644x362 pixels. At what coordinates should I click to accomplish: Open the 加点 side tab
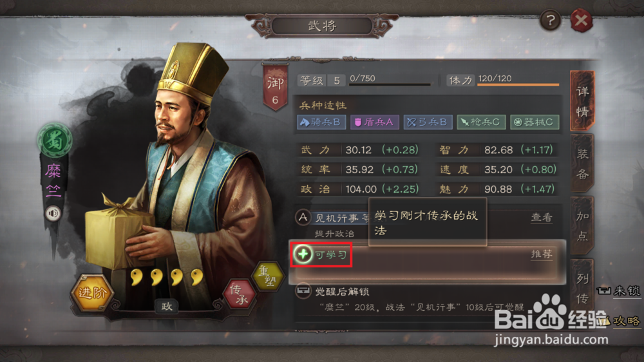(x=582, y=225)
